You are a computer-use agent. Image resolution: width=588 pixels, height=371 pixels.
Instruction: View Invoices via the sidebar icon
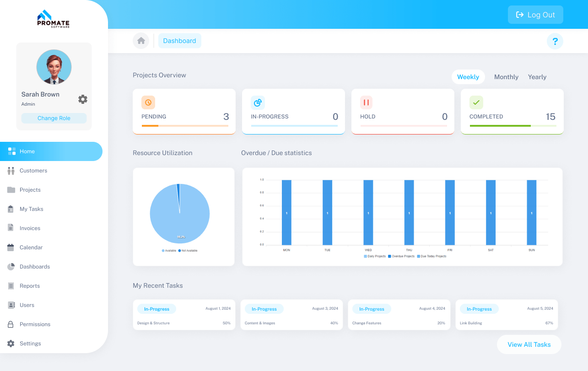coord(11,228)
